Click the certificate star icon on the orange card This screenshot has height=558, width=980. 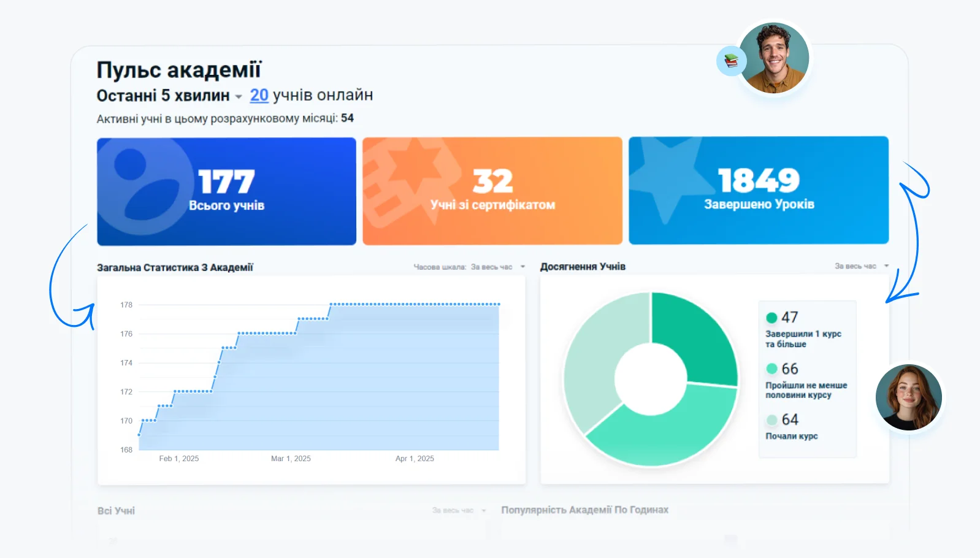[405, 178]
